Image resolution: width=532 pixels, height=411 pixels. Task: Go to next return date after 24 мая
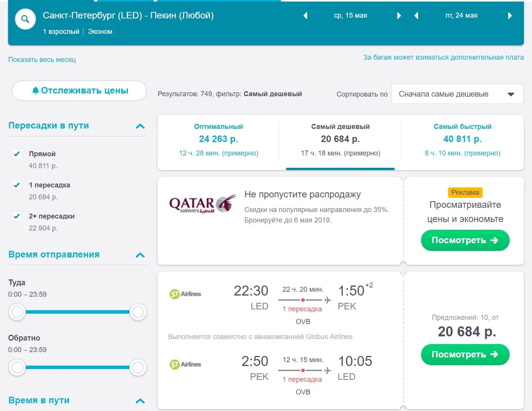pyautogui.click(x=510, y=16)
